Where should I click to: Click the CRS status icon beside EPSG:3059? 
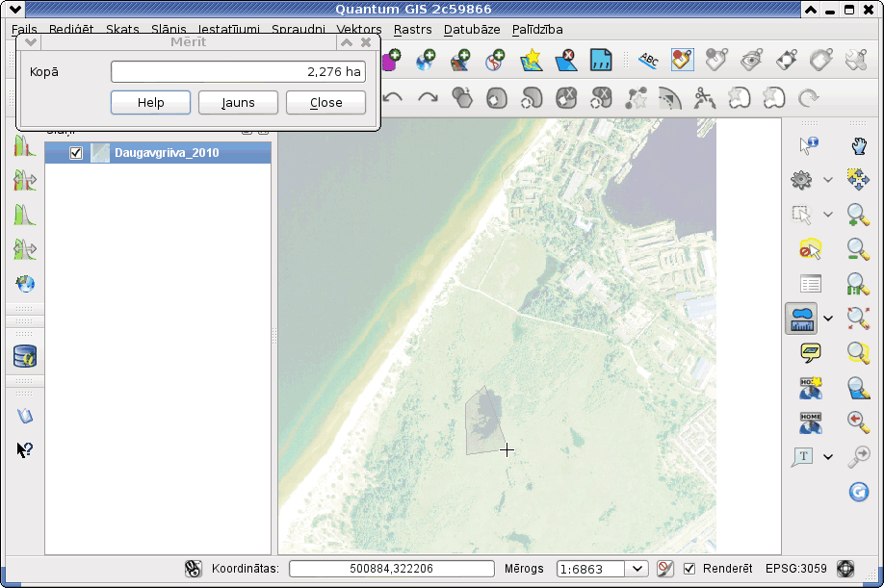pos(845,569)
